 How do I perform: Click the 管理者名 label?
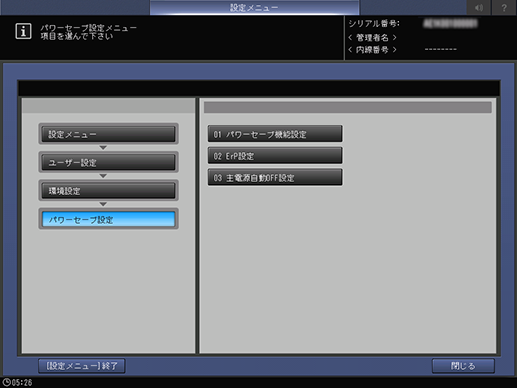pos(372,37)
